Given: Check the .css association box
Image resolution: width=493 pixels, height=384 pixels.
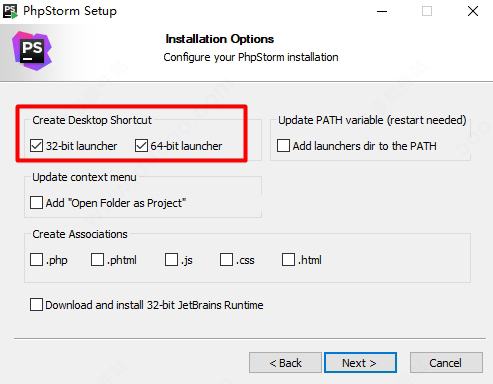Looking at the screenshot, I should click(226, 260).
